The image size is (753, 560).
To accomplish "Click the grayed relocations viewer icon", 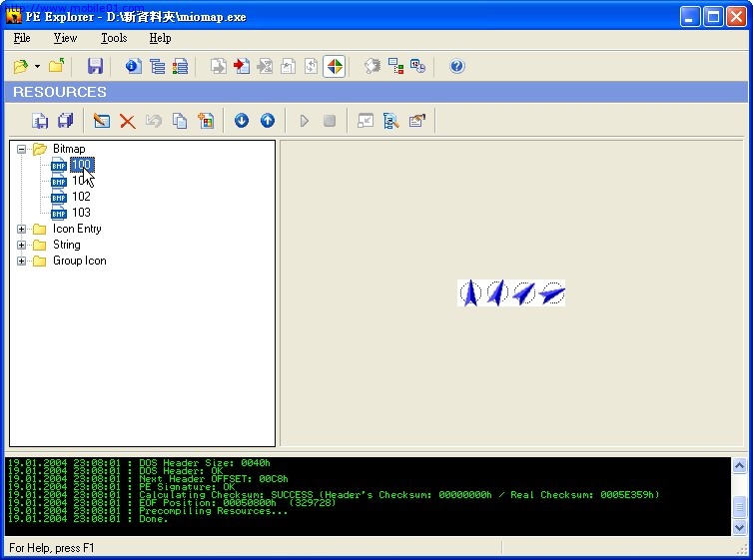I will pos(288,66).
